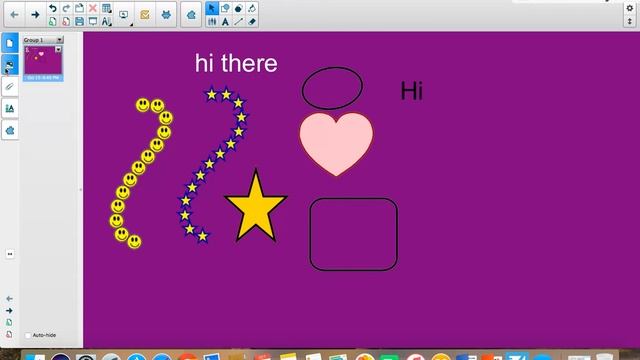Select the pink heart shape
This screenshot has width=640, height=360.
click(336, 144)
